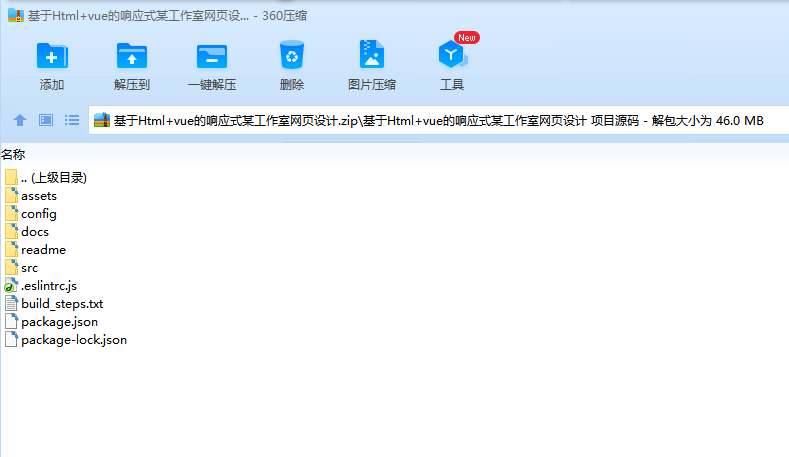This screenshot has width=789, height=457.
Task: Open the 图片压缩 image compression tool
Action: pos(372,54)
